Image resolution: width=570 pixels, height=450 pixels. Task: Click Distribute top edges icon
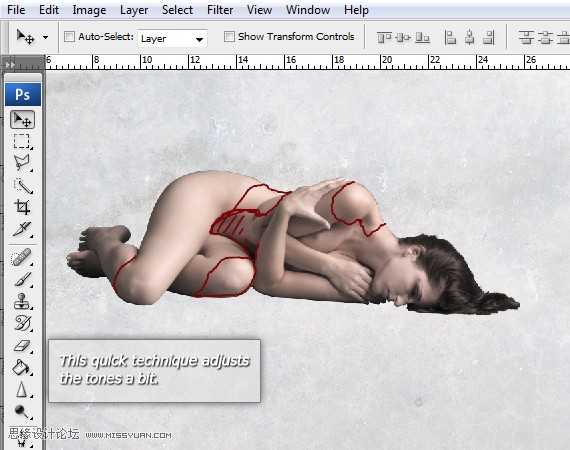point(526,37)
